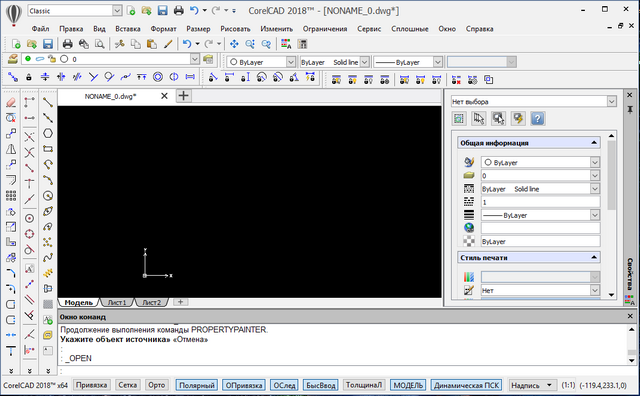640x396 pixels.
Task: Open the Properties panel ByLayer color selector
Action: coord(540,162)
